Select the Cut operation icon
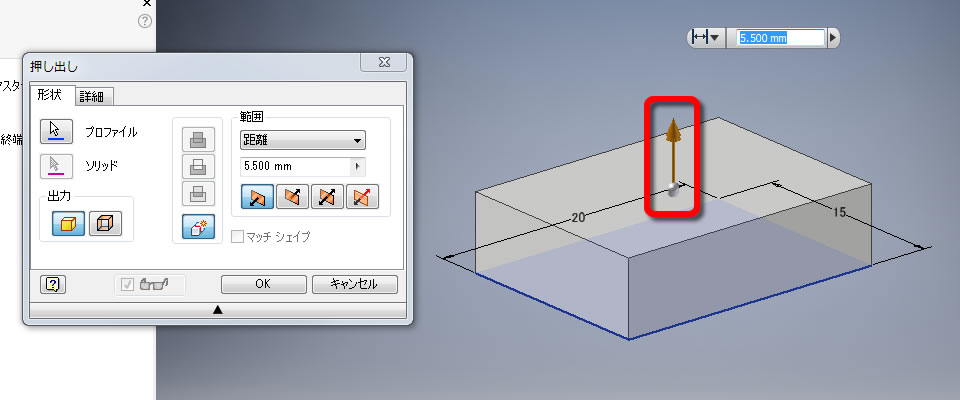This screenshot has width=960, height=400. [x=198, y=167]
